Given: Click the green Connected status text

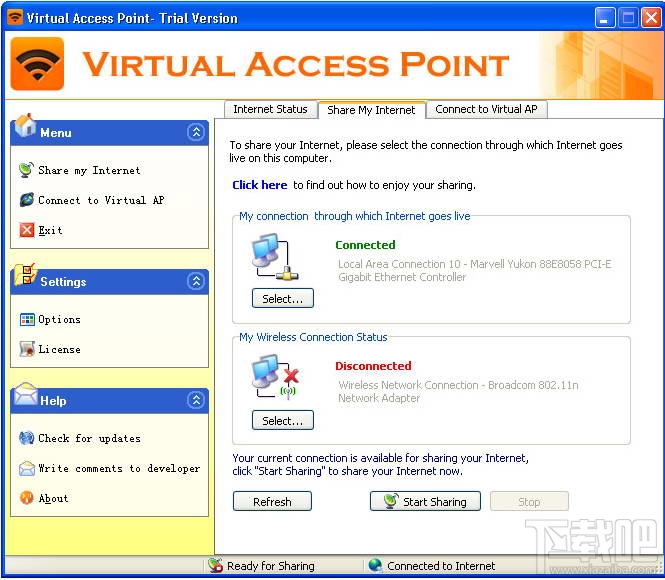Looking at the screenshot, I should coord(365,245).
